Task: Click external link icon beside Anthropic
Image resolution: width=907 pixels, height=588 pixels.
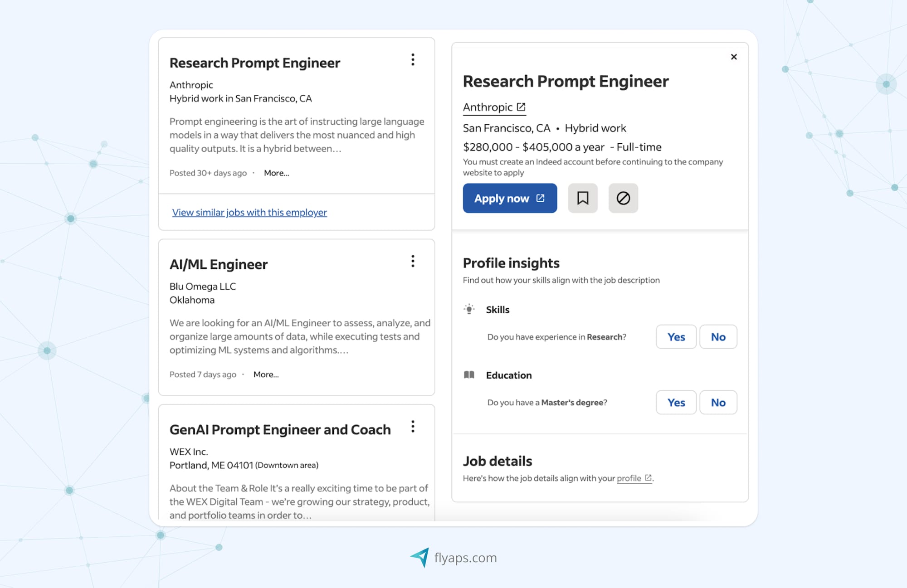Action: tap(521, 107)
